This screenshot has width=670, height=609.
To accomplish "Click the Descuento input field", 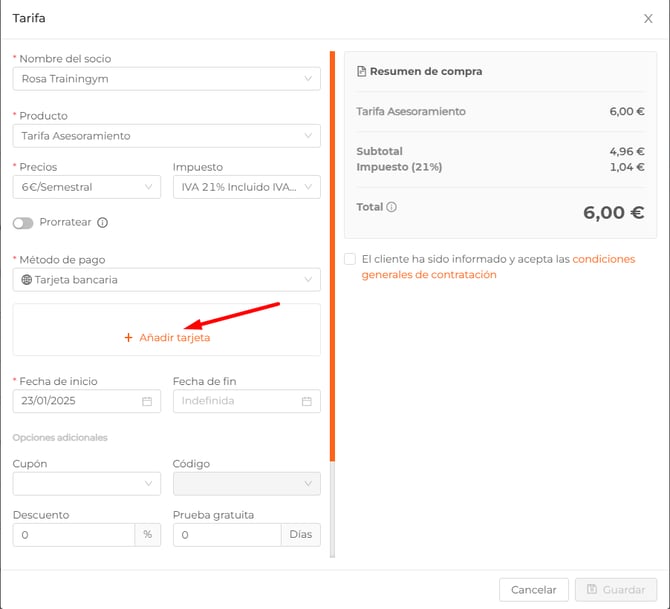I will tap(73, 535).
